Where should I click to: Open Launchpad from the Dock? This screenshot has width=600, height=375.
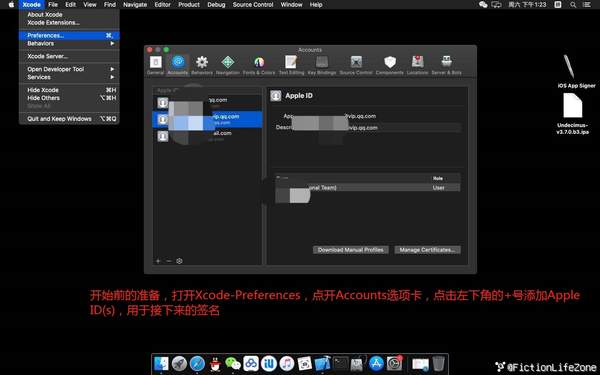tap(179, 364)
